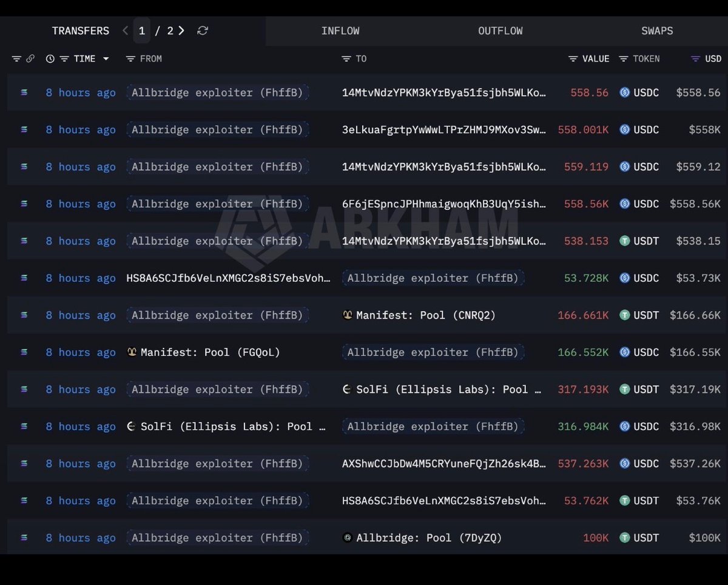Switch to the INFLOW tab

(x=340, y=31)
